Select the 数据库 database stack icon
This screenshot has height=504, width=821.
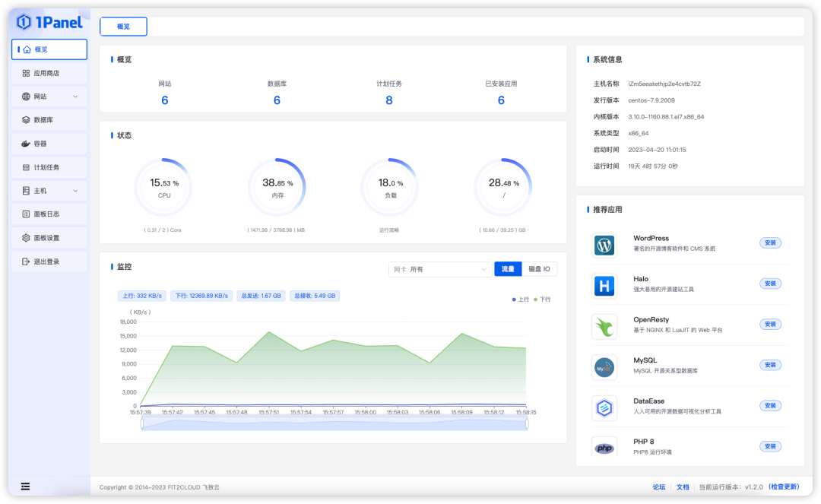[x=26, y=120]
